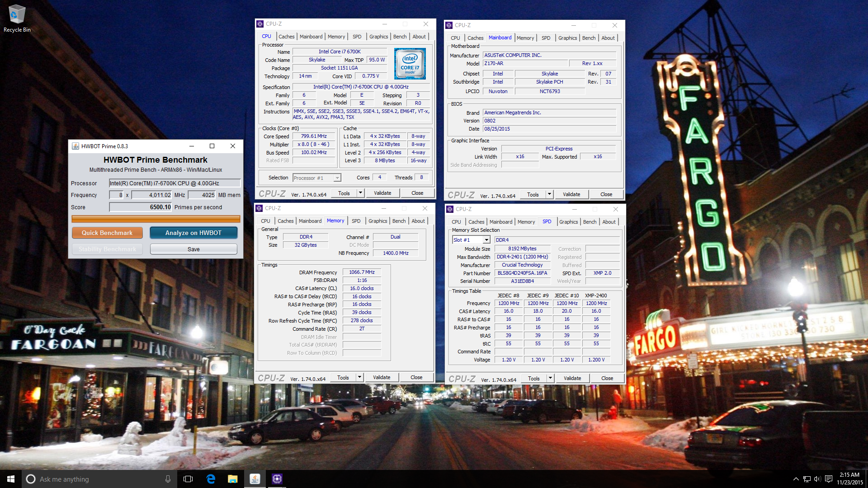The image size is (868, 488).
Task: Open About tab in the SPD window
Action: (609, 222)
